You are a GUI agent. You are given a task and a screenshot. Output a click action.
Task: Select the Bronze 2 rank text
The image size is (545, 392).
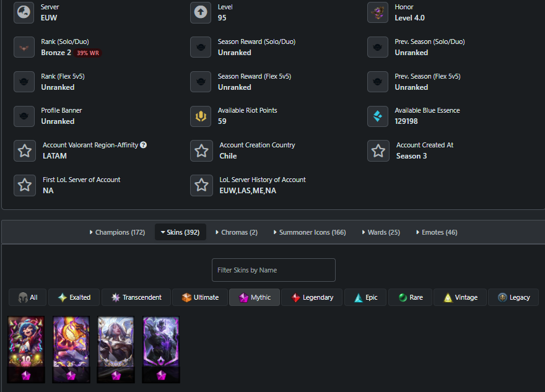[x=56, y=53]
